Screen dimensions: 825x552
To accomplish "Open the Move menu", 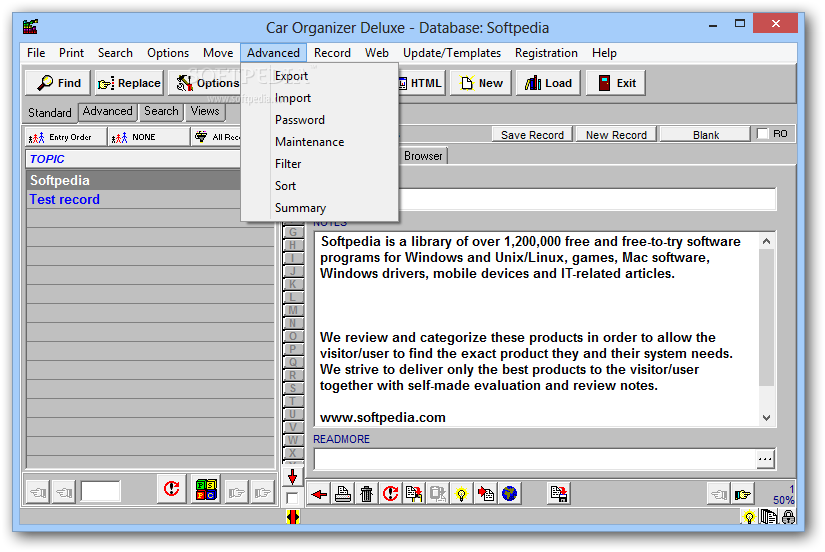I will [218, 53].
